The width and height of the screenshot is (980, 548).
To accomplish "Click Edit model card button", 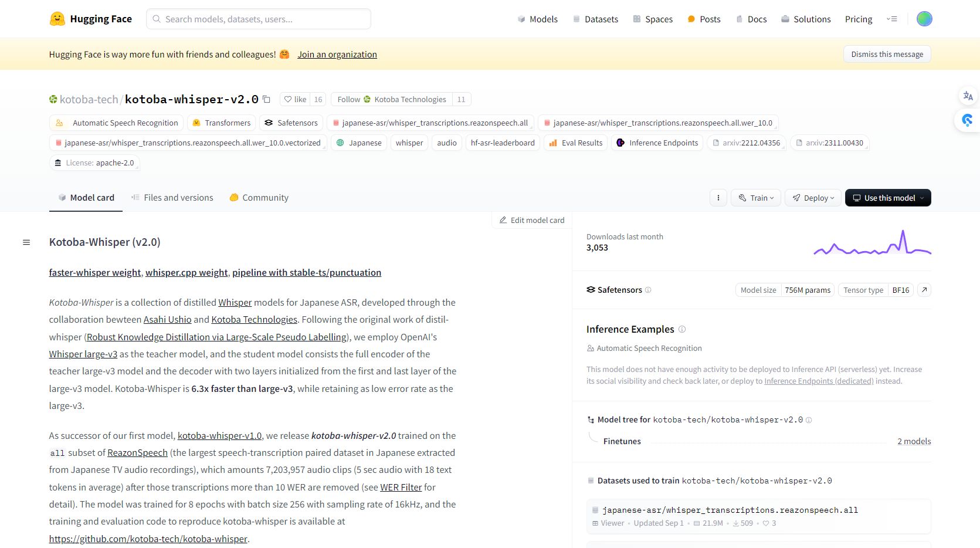I will pyautogui.click(x=532, y=220).
